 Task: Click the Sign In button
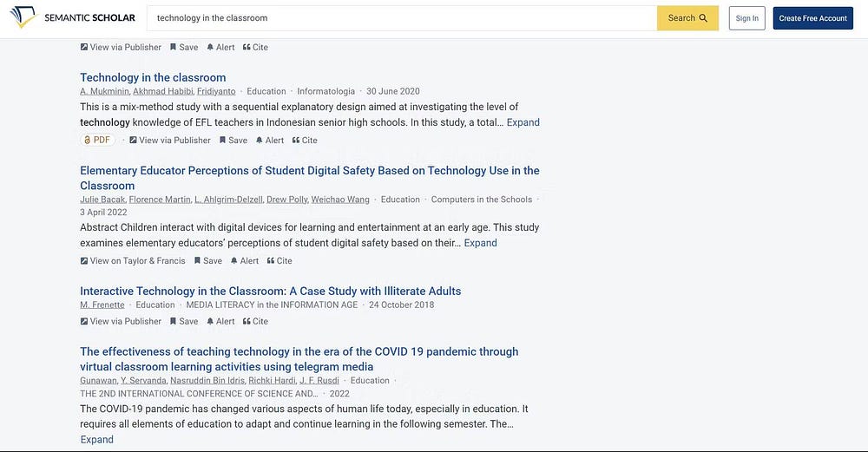[x=746, y=18]
